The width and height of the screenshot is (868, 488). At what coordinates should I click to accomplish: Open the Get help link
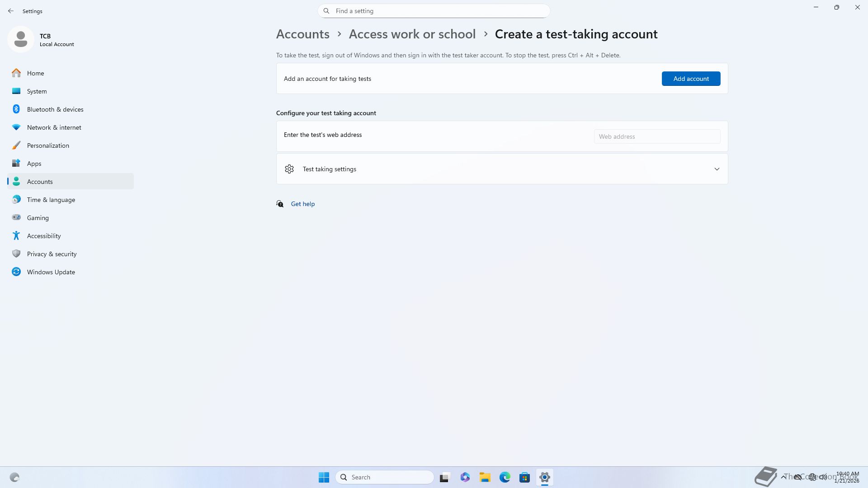click(x=302, y=204)
